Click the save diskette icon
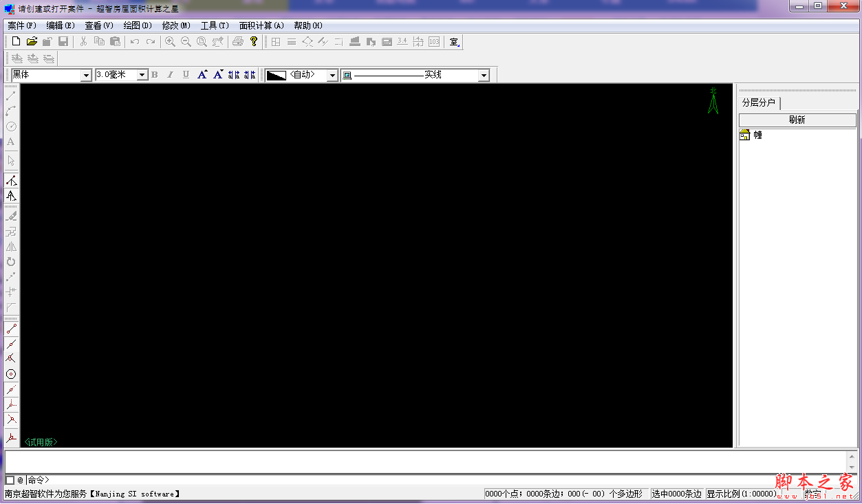Screen dimensions: 862x504 63,41
